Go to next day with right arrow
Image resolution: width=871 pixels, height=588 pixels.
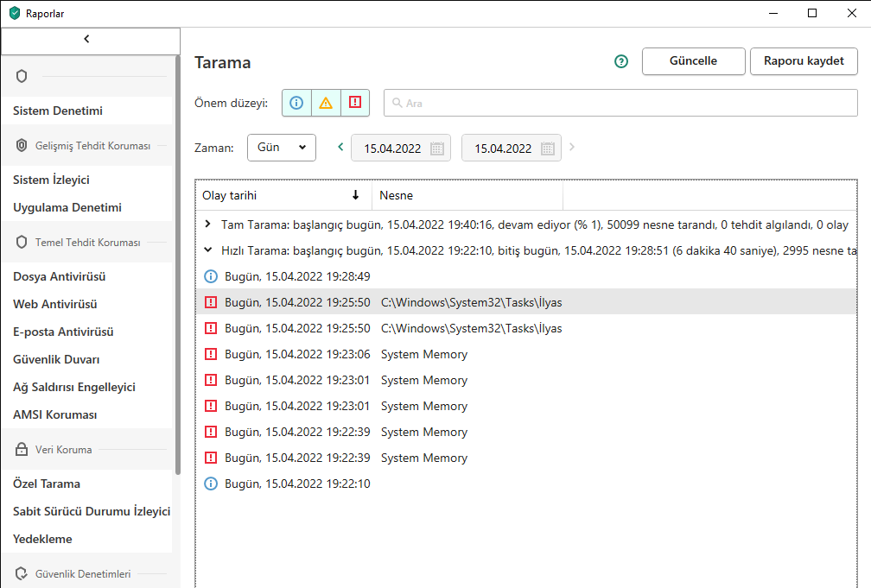572,147
